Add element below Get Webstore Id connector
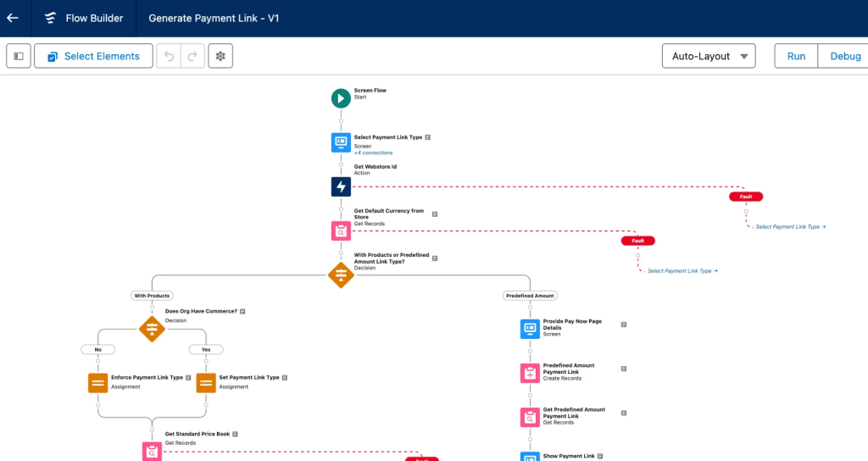This screenshot has width=868, height=461. point(341,209)
